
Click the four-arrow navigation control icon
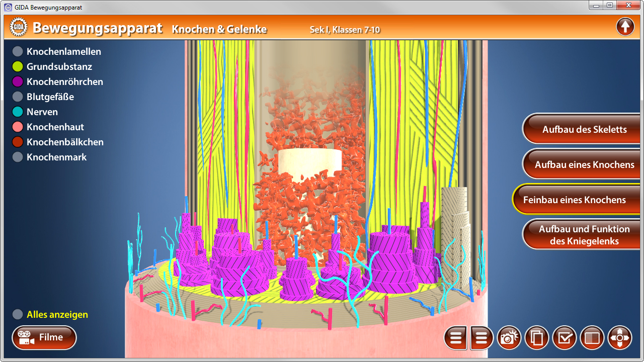620,338
